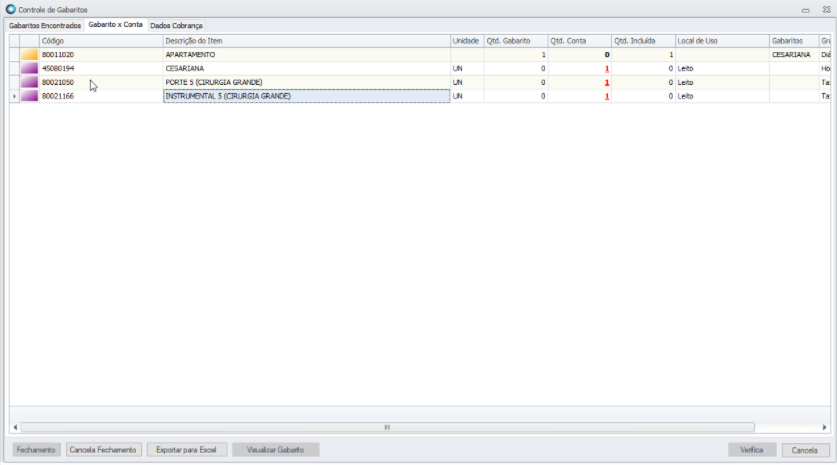
Task: Close the Controle de Gabaritos window
Action: click(x=826, y=10)
